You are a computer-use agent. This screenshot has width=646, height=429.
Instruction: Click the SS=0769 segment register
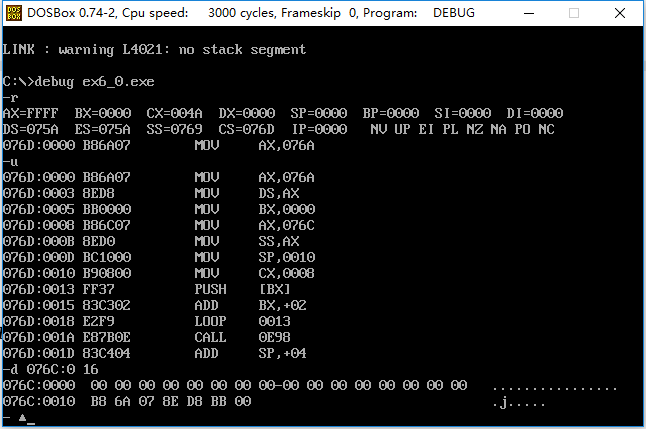point(174,129)
